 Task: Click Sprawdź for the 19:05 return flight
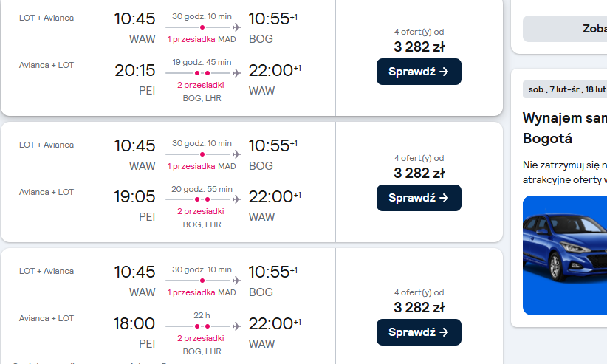click(x=419, y=198)
